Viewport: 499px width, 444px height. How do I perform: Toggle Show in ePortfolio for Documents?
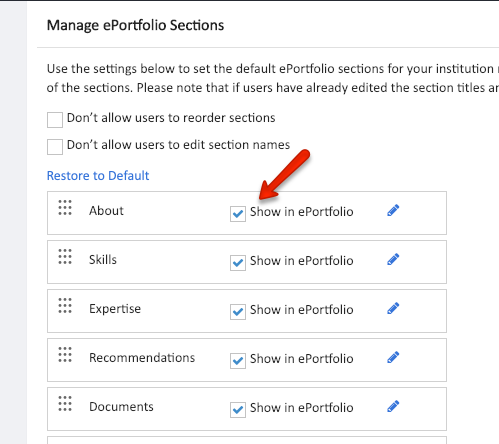tap(238, 410)
